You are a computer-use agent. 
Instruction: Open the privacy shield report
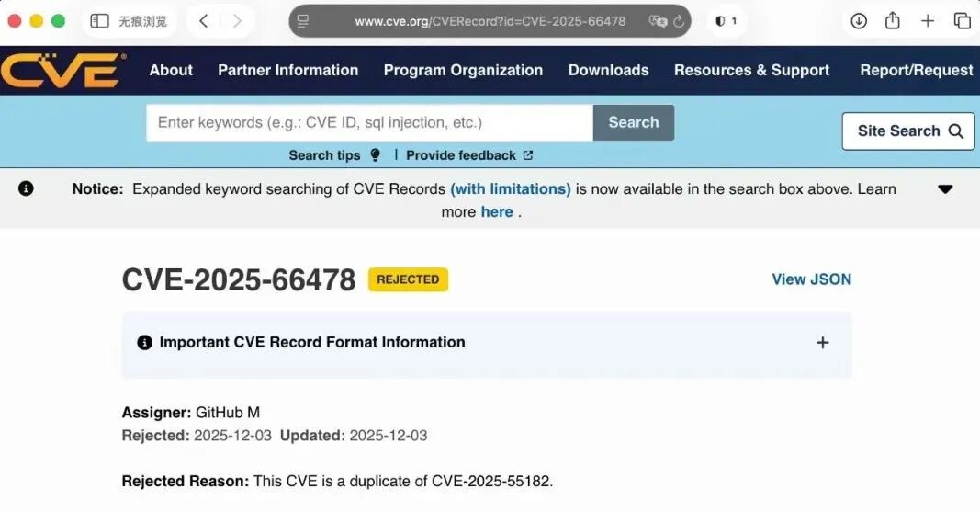726,21
